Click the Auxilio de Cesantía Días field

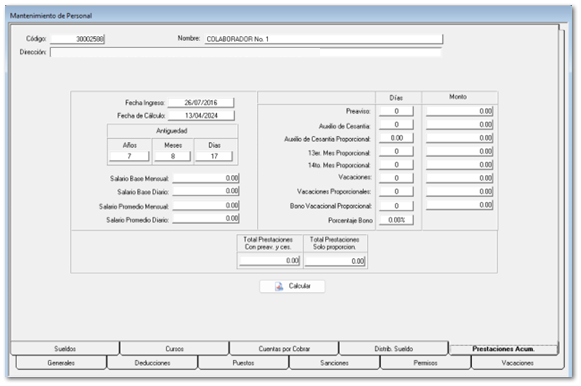tap(396, 124)
